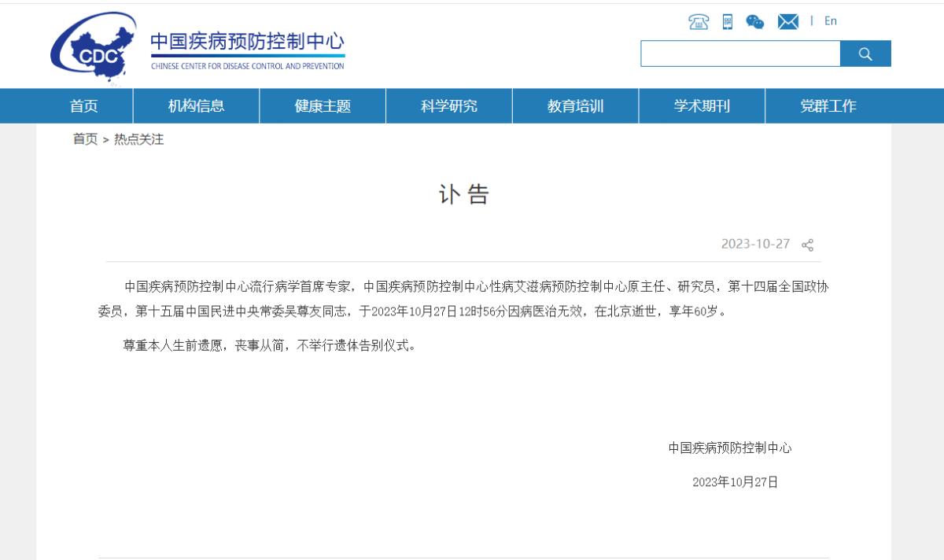The width and height of the screenshot is (944, 560).
Task: Click the signature 中国疾病预防控制中心 line
Action: 730,448
